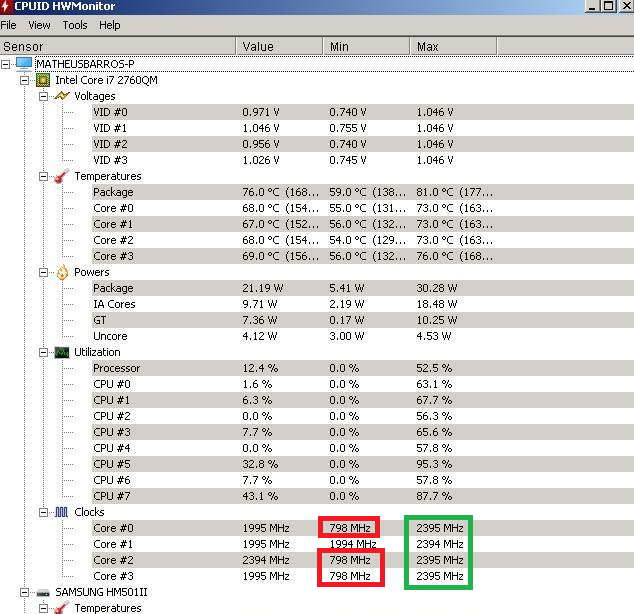Collapse the Powers group
The width and height of the screenshot is (634, 614).
(x=43, y=272)
